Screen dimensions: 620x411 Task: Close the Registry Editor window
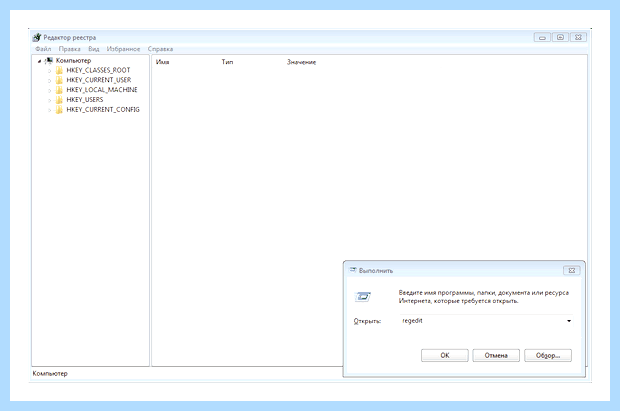click(578, 37)
